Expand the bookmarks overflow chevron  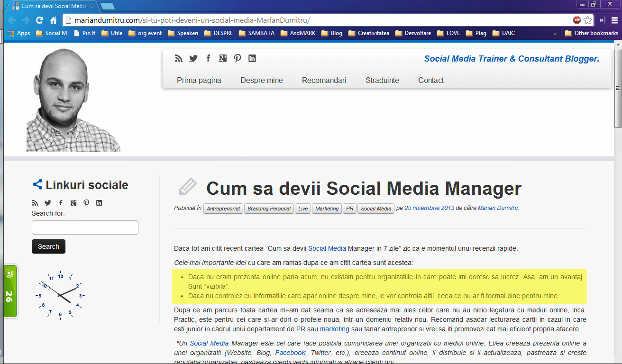click(x=555, y=33)
